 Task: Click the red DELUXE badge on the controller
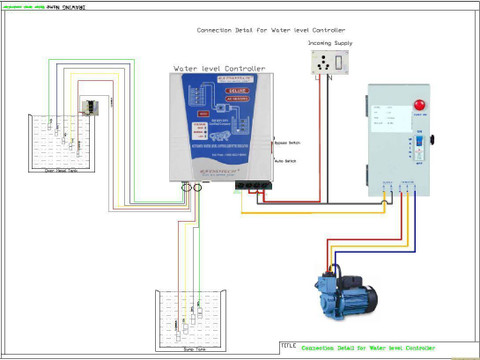click(237, 91)
